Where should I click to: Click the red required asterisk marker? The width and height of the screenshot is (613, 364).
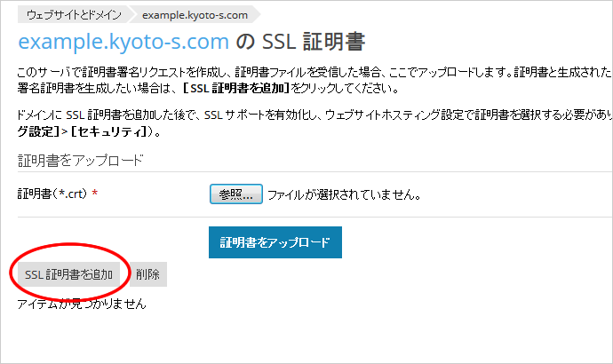[x=94, y=193]
